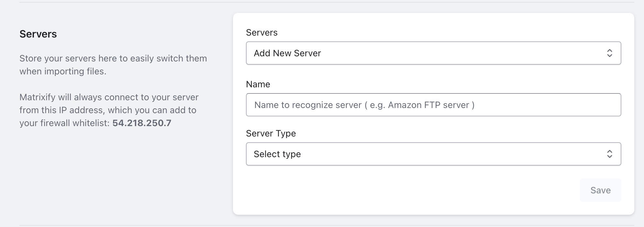The width and height of the screenshot is (644, 227).
Task: Click 'from this IP address' text line
Action: pos(61,110)
